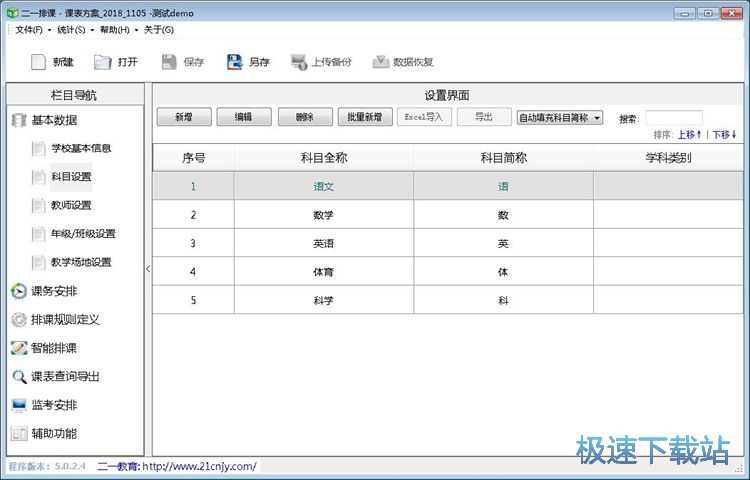Click the 学科类别 column header
The width and height of the screenshot is (750, 480).
tap(669, 158)
